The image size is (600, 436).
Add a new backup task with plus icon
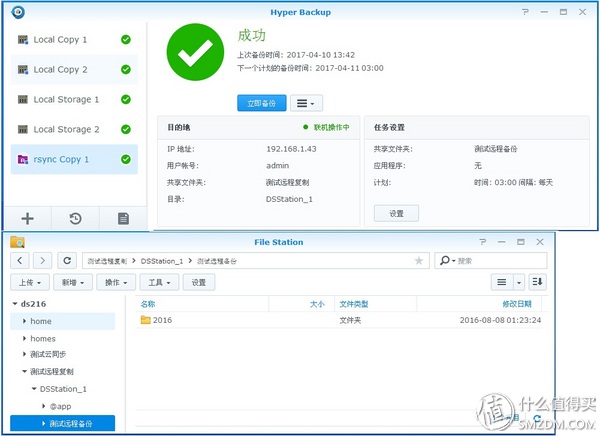pos(28,219)
